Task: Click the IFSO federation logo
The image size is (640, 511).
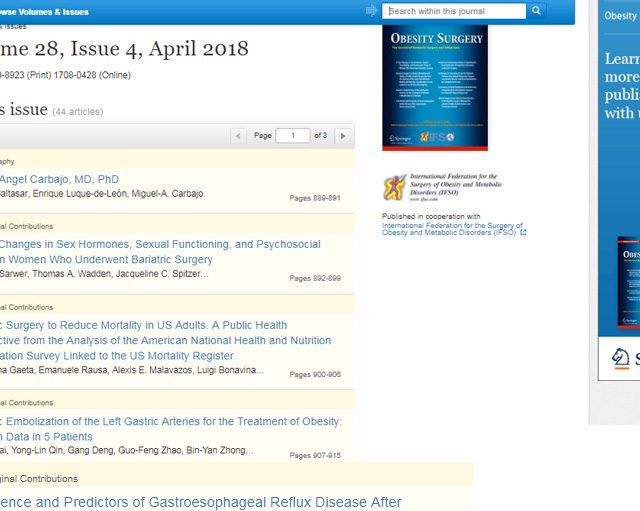Action: pos(442,186)
